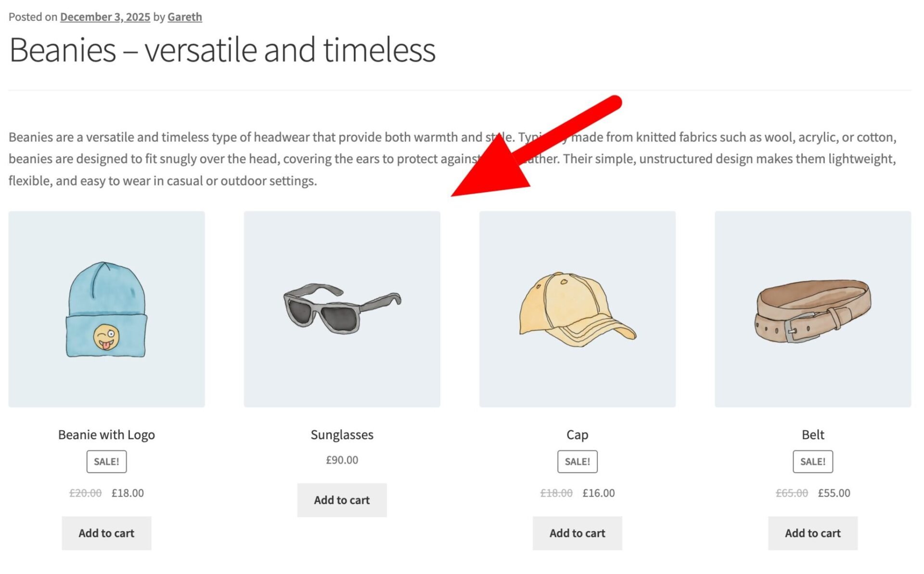Add the Belt to cart
The height and width of the screenshot is (574, 924).
(812, 533)
